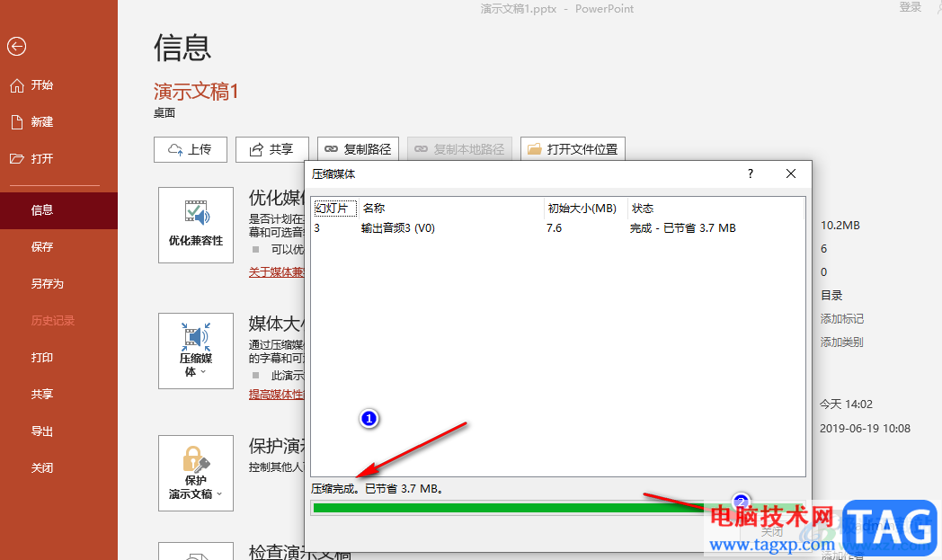Image resolution: width=942 pixels, height=560 pixels.
Task: Click the 今天 14:02 modified date
Action: point(846,404)
